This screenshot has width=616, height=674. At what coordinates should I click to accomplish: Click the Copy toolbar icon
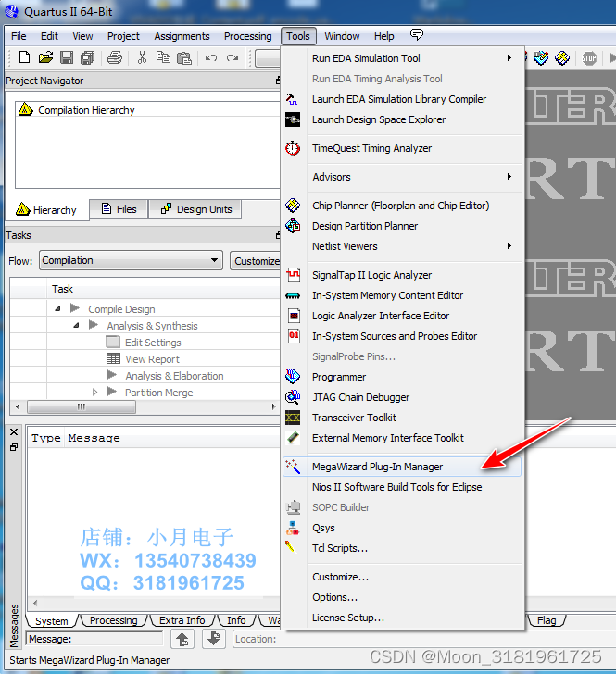pyautogui.click(x=163, y=57)
